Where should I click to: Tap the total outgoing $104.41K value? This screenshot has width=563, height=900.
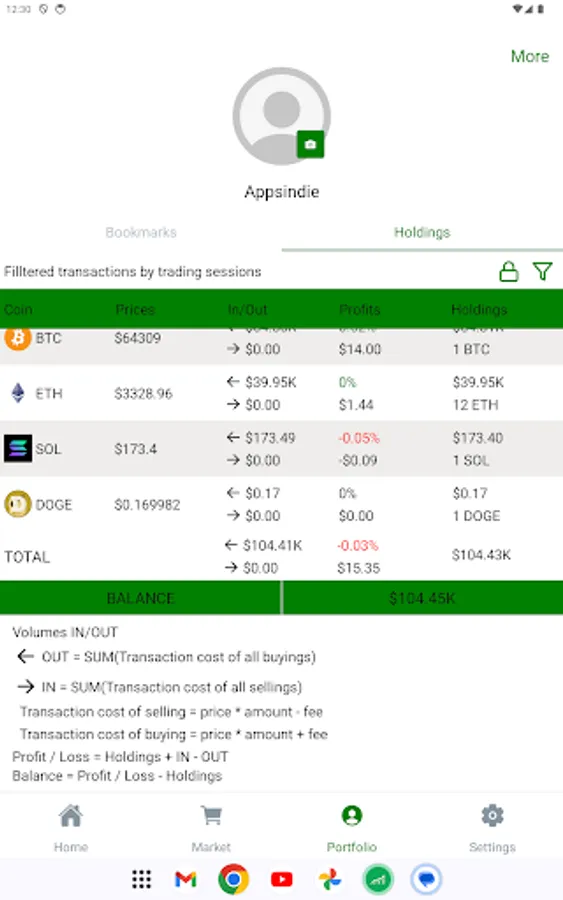pyautogui.click(x=272, y=545)
